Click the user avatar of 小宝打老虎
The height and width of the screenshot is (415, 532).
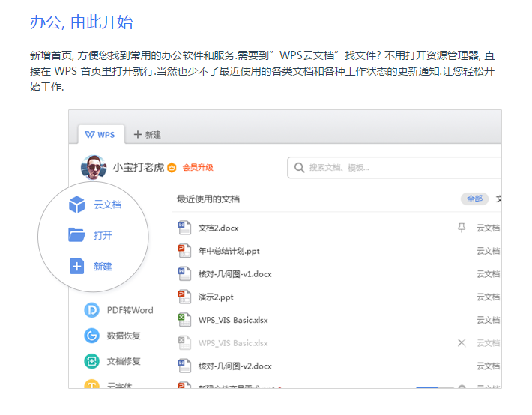(x=94, y=167)
